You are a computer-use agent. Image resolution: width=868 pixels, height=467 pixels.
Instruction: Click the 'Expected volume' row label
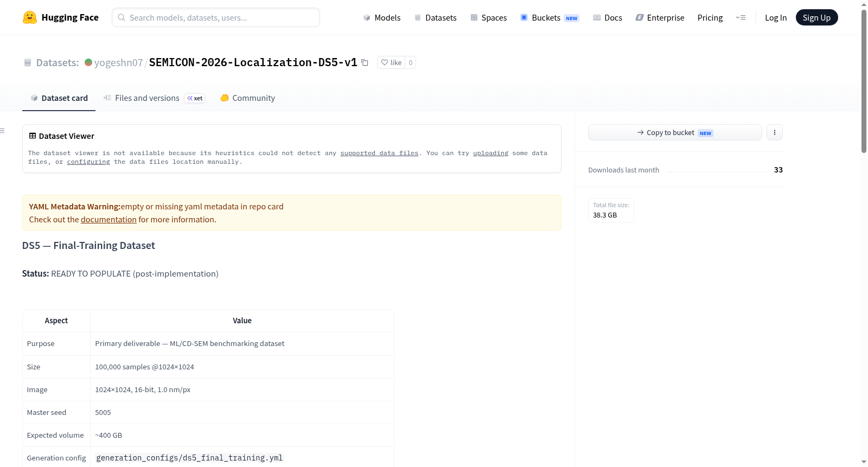click(x=55, y=436)
